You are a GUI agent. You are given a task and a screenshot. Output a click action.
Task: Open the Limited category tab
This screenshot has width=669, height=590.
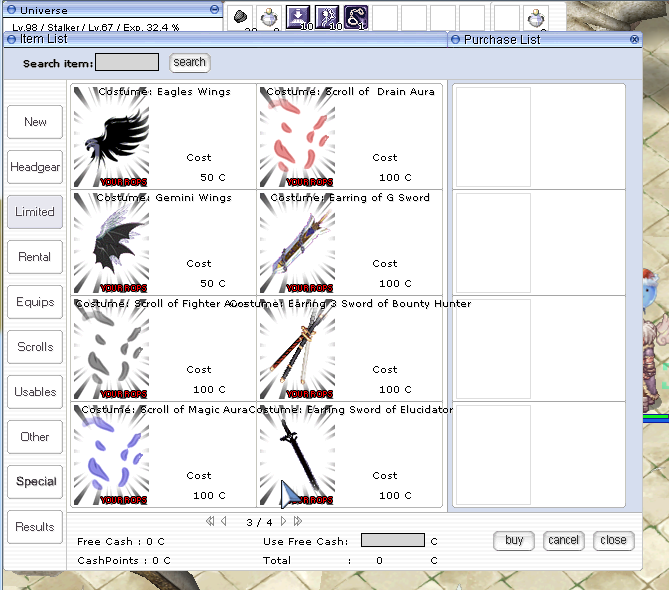click(x=35, y=212)
